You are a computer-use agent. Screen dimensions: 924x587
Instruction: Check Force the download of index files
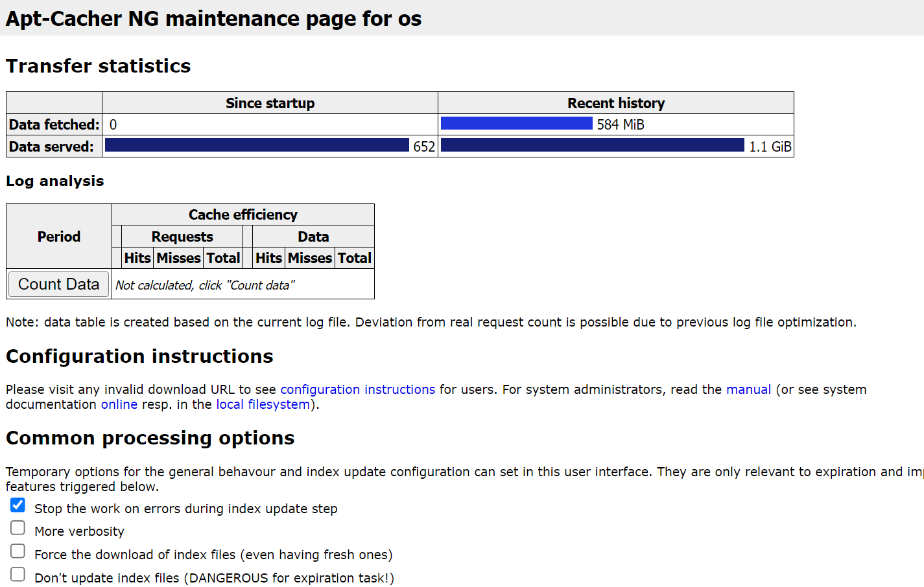click(x=18, y=551)
